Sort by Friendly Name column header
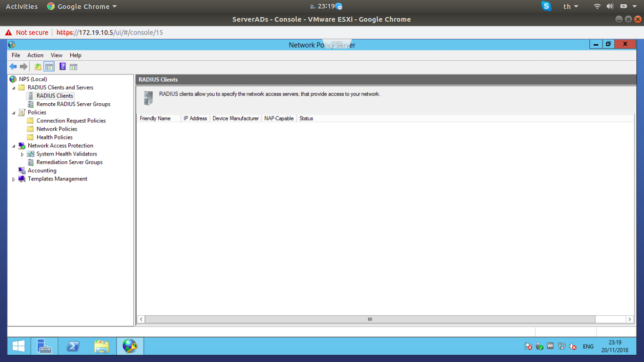Screen dimensions: 644x362 (x=159, y=118)
